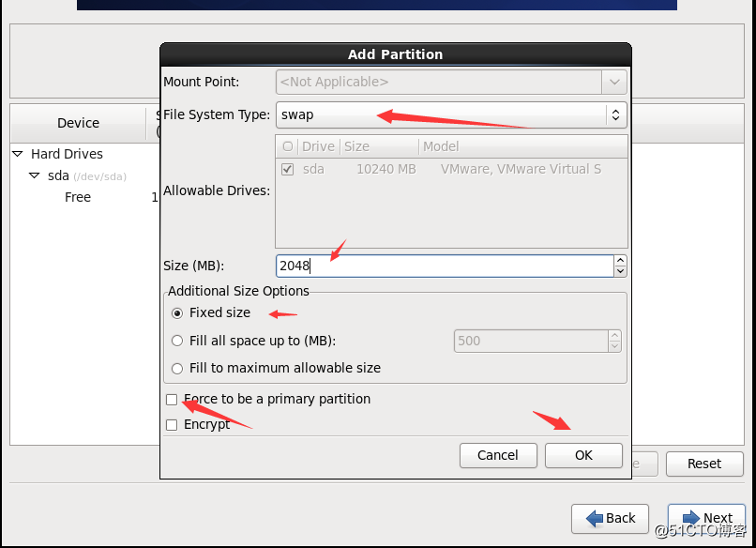Image resolution: width=756 pixels, height=548 pixels.
Task: Click the Reset button
Action: coord(704,464)
